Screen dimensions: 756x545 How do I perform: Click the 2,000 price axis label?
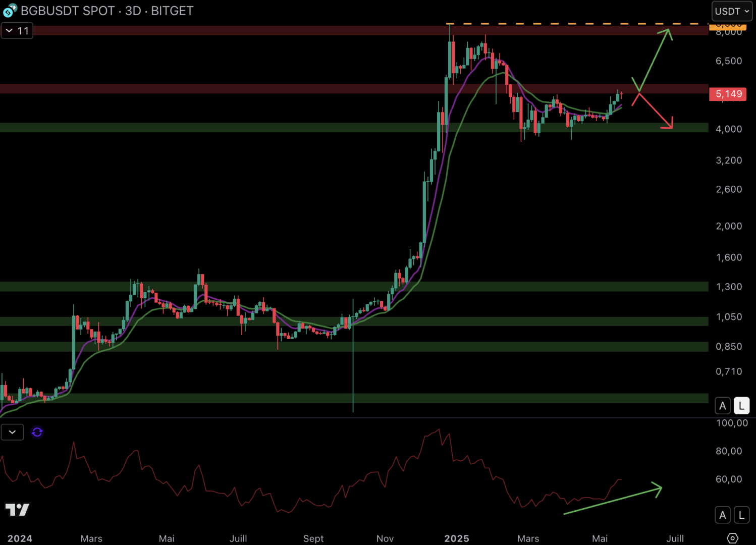[729, 226]
